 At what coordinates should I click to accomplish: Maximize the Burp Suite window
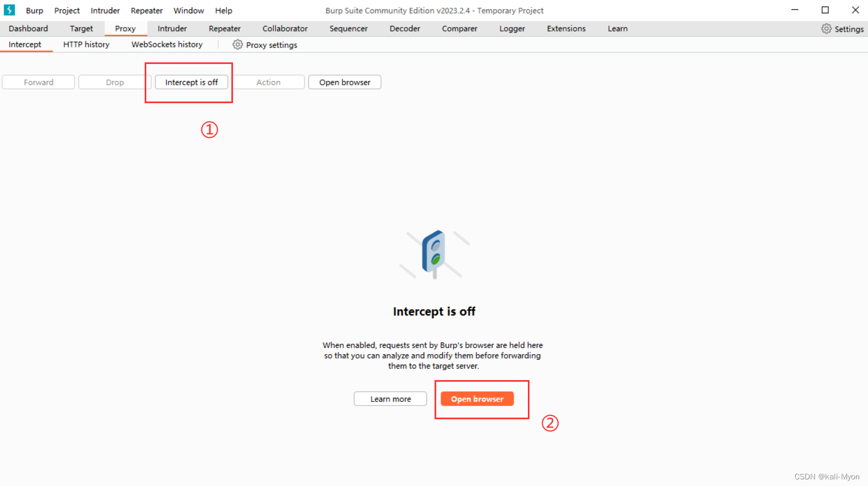click(x=825, y=10)
